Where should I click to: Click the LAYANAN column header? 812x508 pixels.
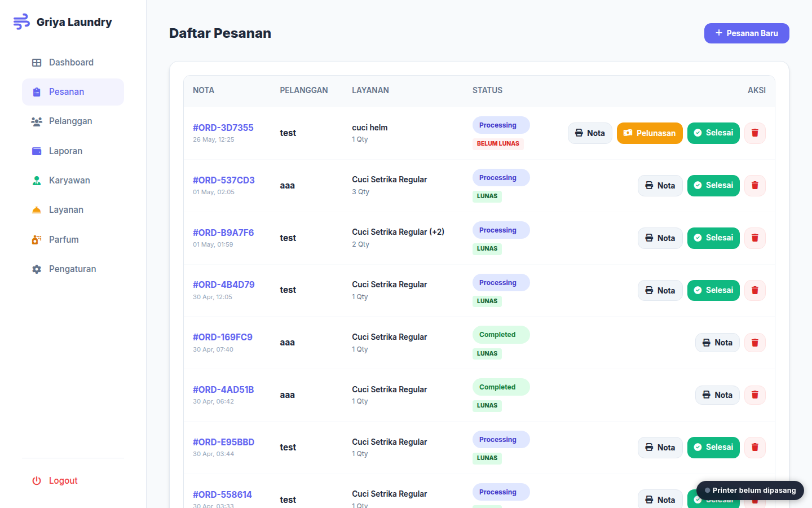coord(370,90)
